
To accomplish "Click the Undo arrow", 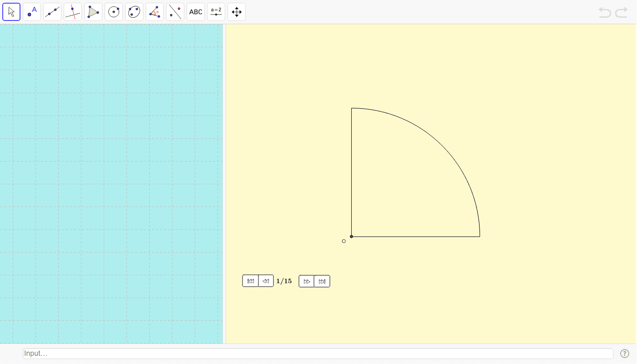I will coord(605,12).
